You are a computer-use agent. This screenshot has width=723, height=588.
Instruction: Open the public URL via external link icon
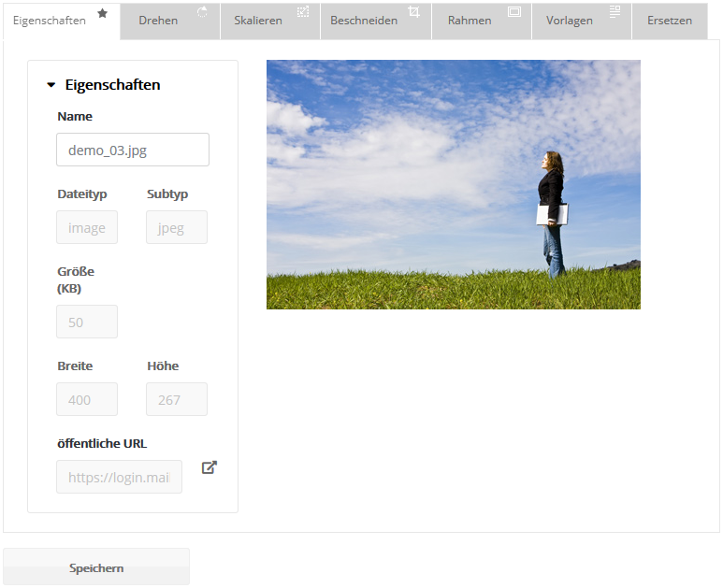tap(210, 467)
